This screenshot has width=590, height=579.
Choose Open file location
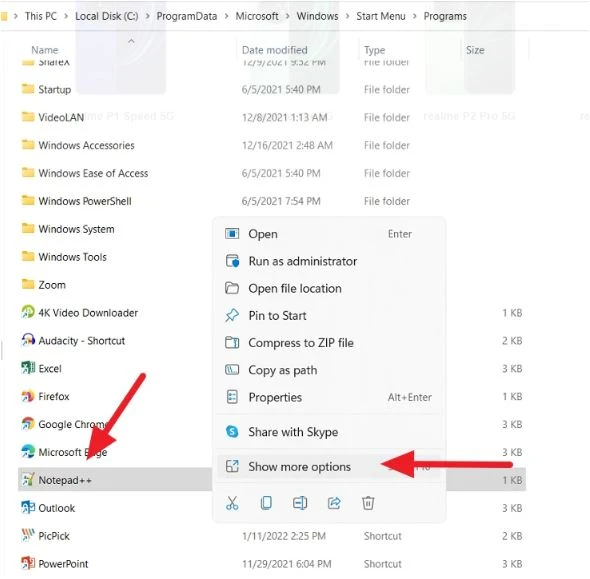[x=329, y=289]
